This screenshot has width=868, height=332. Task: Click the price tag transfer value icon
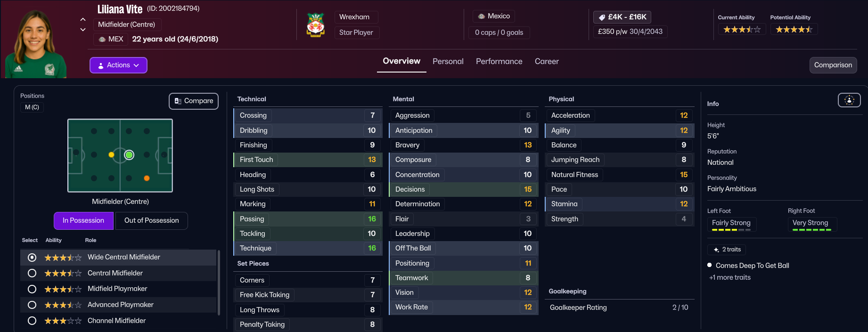click(602, 17)
